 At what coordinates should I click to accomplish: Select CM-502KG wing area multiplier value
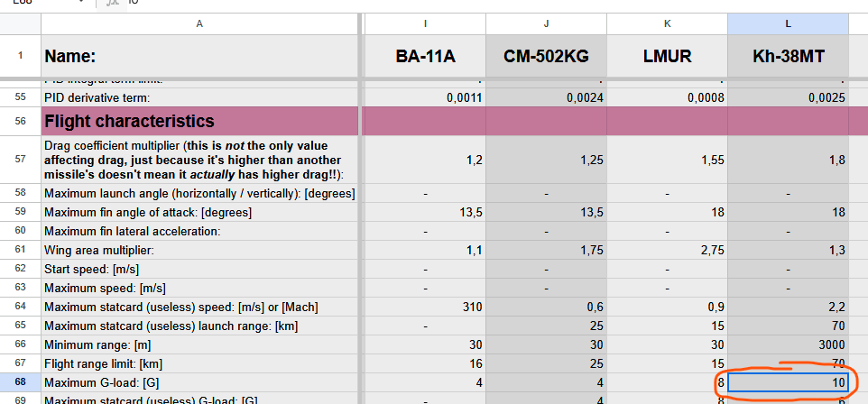click(546, 250)
